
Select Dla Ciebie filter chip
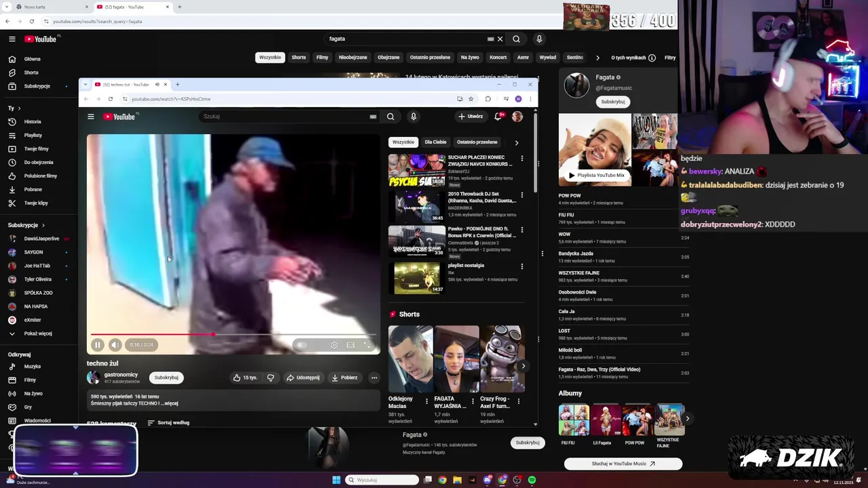pos(435,142)
